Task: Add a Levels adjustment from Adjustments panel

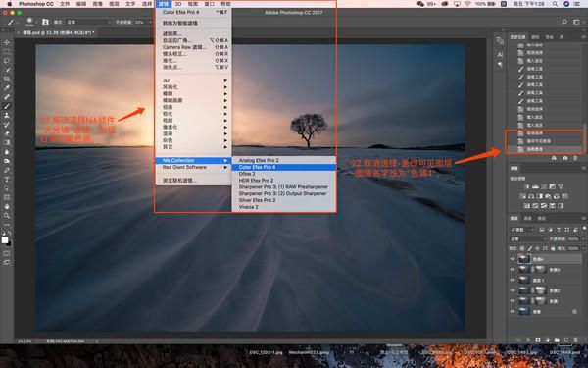Action: click(535, 186)
